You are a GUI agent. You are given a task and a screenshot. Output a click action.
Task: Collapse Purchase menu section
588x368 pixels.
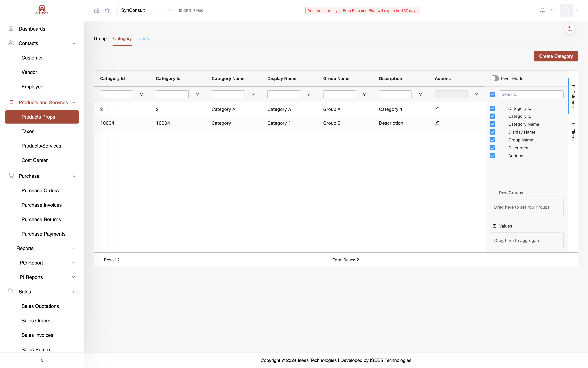point(74,176)
